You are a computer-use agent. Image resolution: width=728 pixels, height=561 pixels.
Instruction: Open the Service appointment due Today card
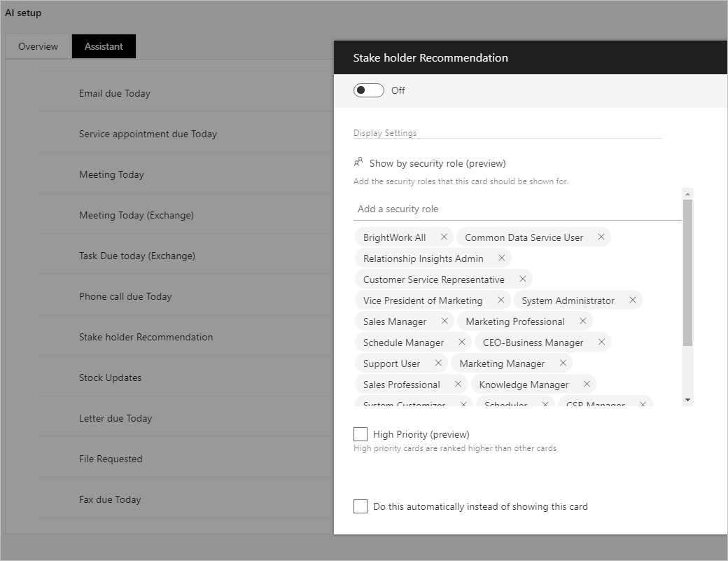point(148,134)
